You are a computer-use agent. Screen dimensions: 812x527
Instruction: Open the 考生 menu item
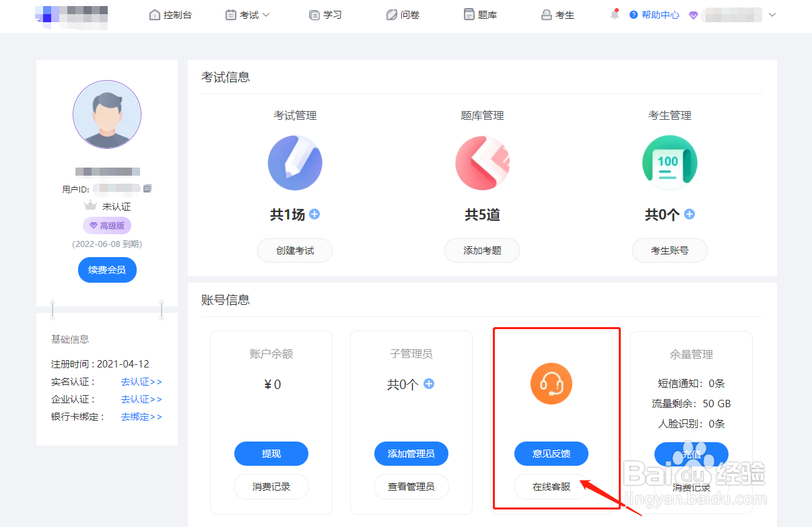558,15
